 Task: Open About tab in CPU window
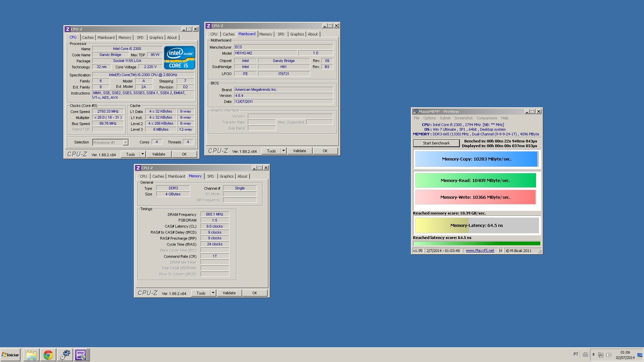[x=172, y=38]
